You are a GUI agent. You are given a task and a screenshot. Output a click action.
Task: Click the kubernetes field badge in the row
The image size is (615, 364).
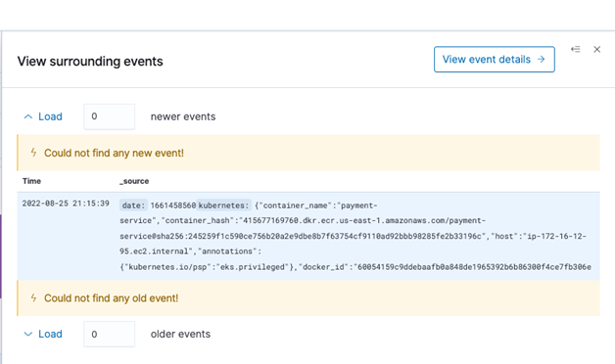click(223, 205)
